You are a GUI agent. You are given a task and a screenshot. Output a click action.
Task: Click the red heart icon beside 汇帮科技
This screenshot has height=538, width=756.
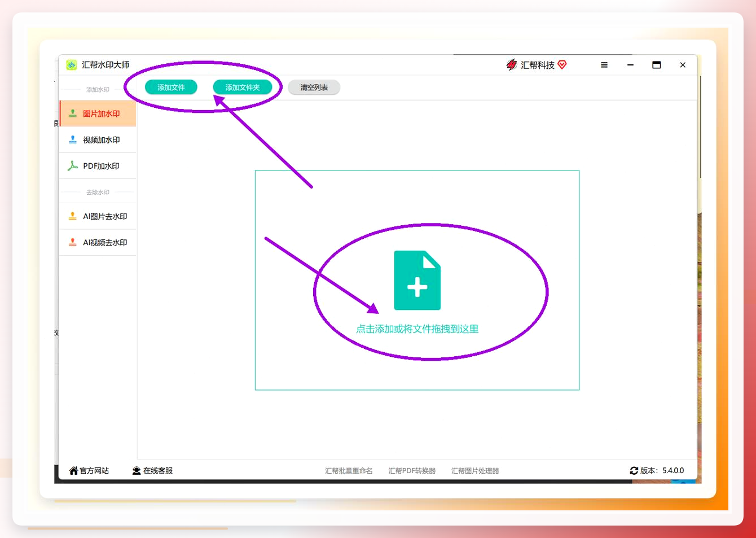(x=562, y=64)
